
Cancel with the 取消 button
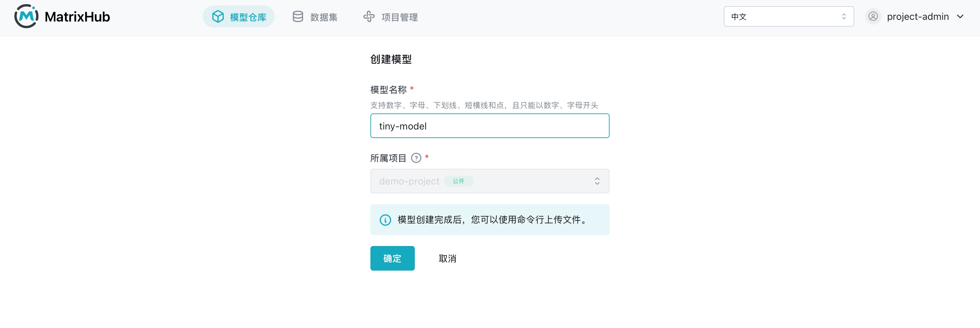(x=447, y=258)
